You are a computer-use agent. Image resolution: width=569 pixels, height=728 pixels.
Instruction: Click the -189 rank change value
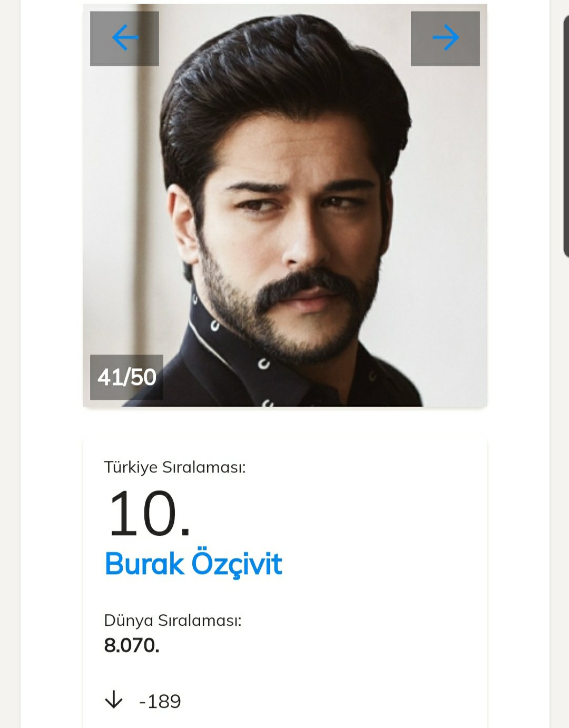(x=160, y=701)
